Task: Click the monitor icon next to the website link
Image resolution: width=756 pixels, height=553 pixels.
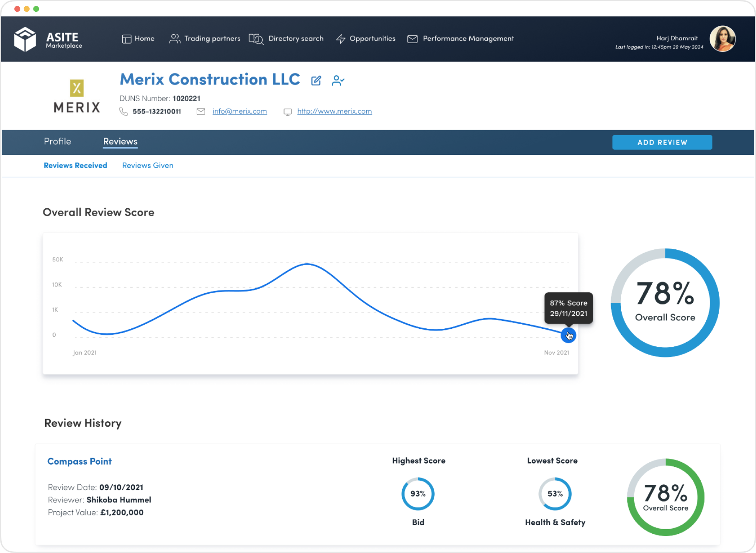Action: (x=288, y=111)
